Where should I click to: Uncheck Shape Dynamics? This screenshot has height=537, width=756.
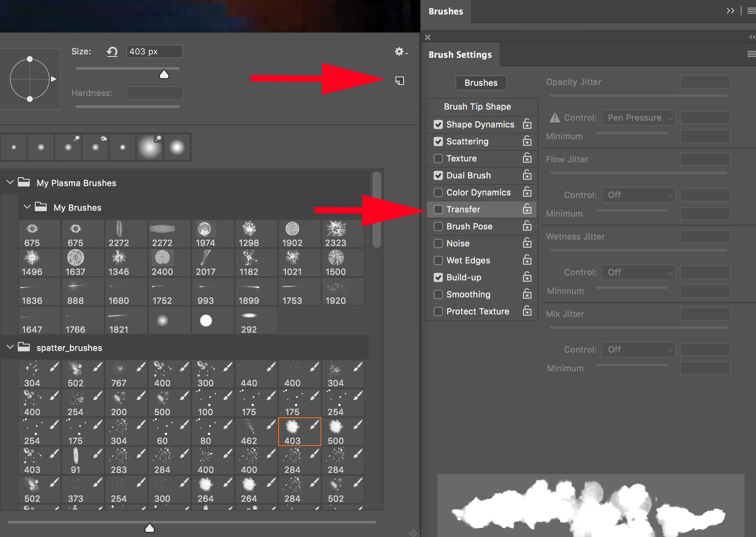(438, 124)
